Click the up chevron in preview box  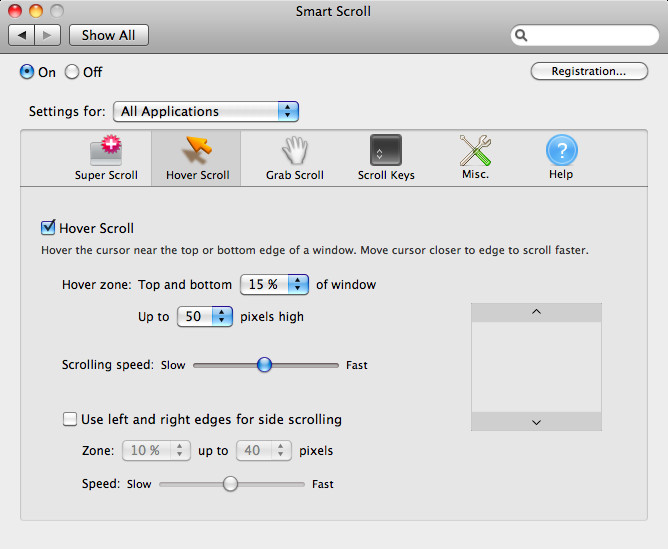[536, 312]
